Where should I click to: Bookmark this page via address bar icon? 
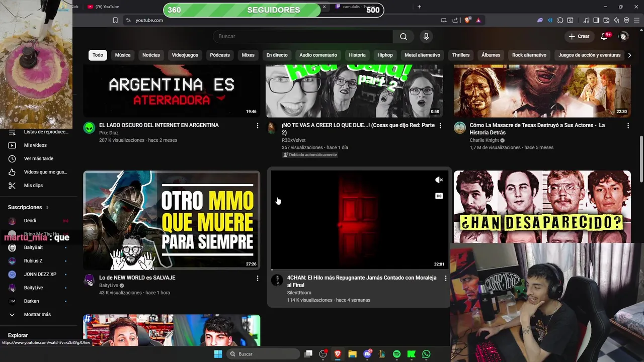click(x=115, y=20)
